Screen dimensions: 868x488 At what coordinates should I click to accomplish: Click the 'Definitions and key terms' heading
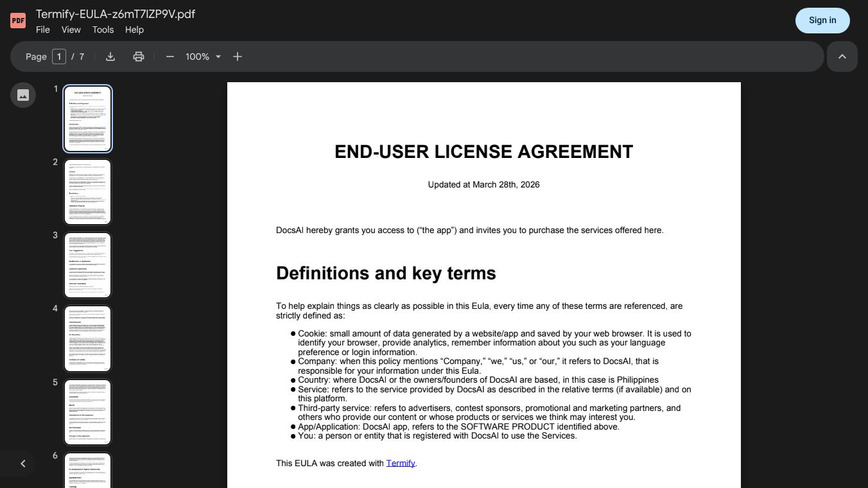pyautogui.click(x=386, y=273)
